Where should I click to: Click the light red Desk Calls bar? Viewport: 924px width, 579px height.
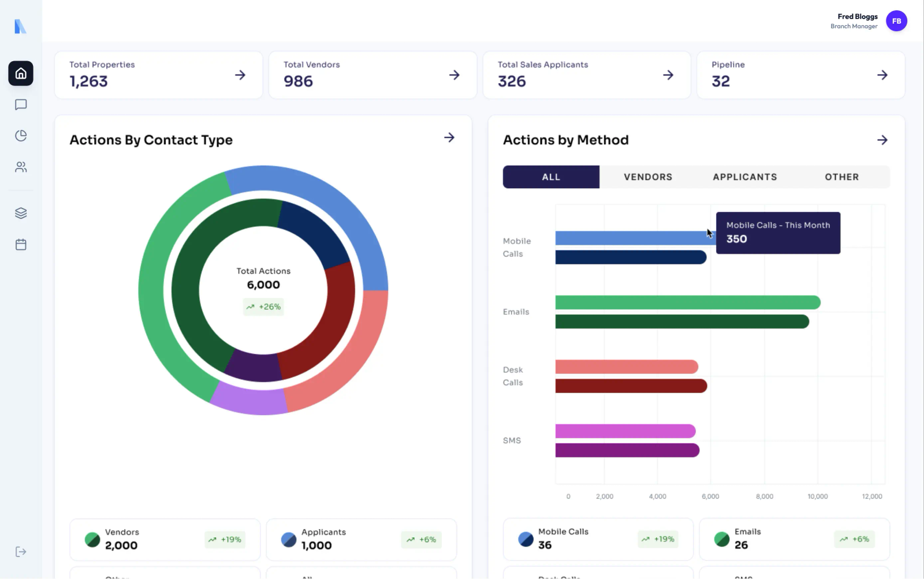[x=627, y=367]
